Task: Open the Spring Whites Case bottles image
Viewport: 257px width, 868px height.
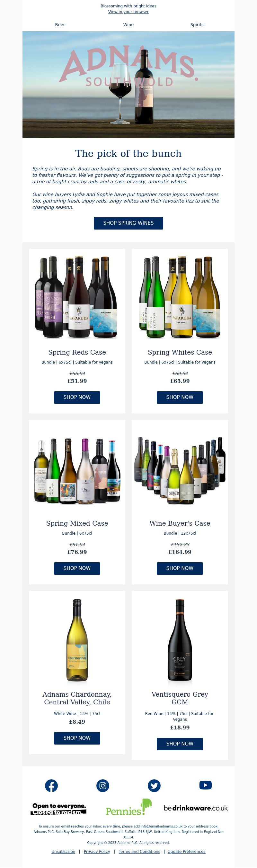Action: pyautogui.click(x=180, y=297)
